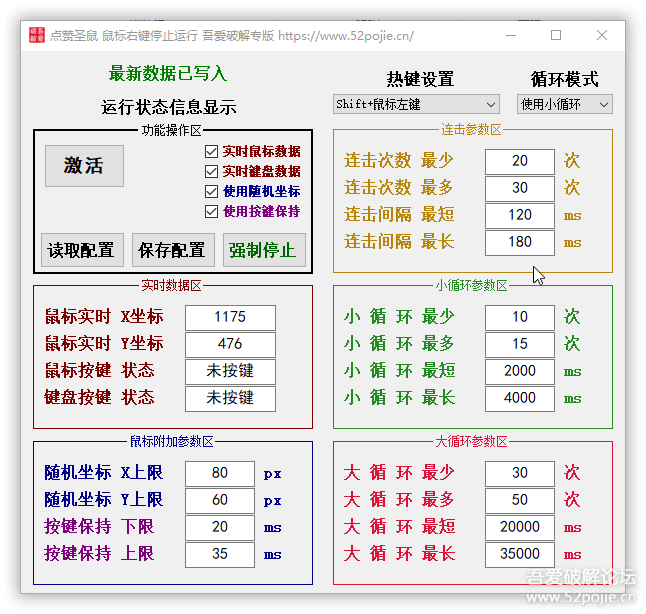Click the 鼠标附加参数区 group title
The image size is (646, 614).
171,442
